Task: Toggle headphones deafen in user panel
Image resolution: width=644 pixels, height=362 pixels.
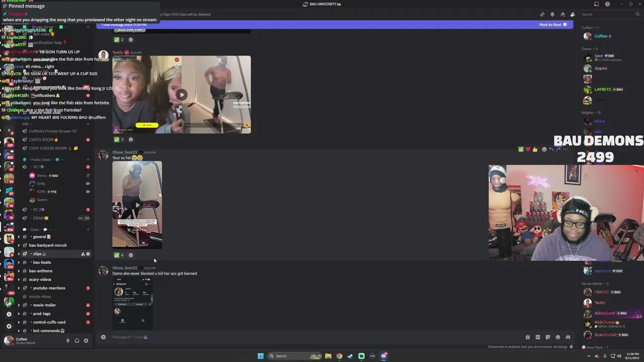Action: click(77, 341)
